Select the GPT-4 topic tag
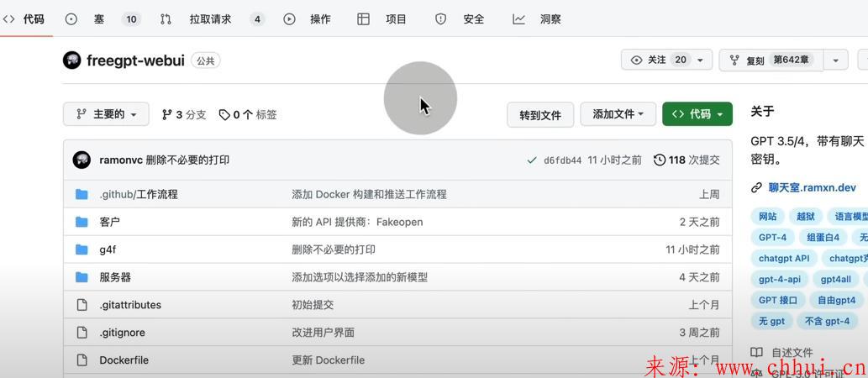This screenshot has height=378, width=868. click(773, 238)
